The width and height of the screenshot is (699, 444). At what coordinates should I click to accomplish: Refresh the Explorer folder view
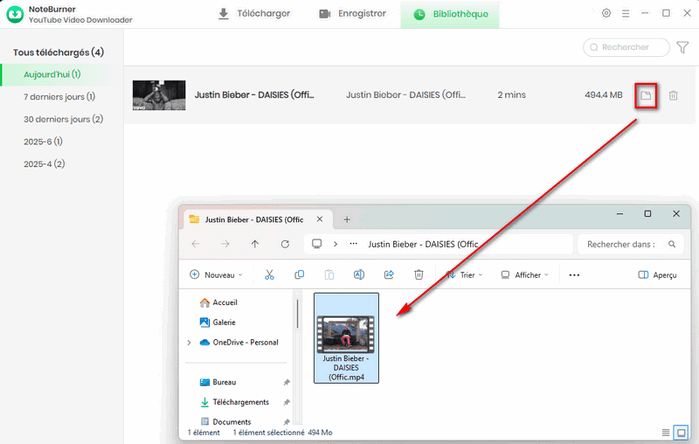(285, 244)
